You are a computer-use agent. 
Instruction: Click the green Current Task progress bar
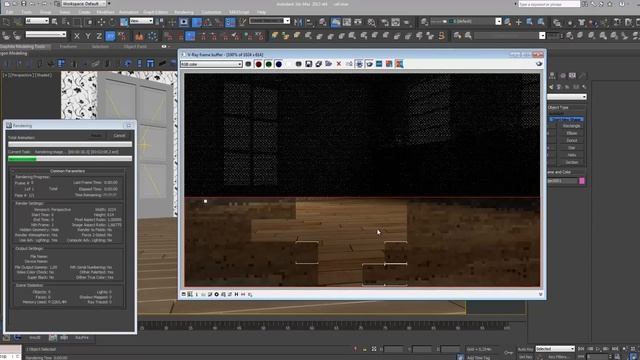[x=70, y=158]
